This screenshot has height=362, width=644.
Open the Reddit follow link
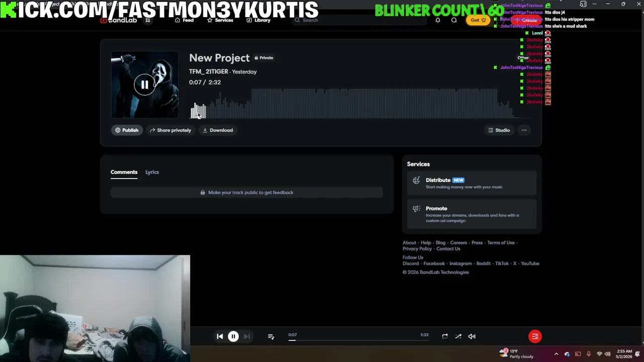click(484, 263)
